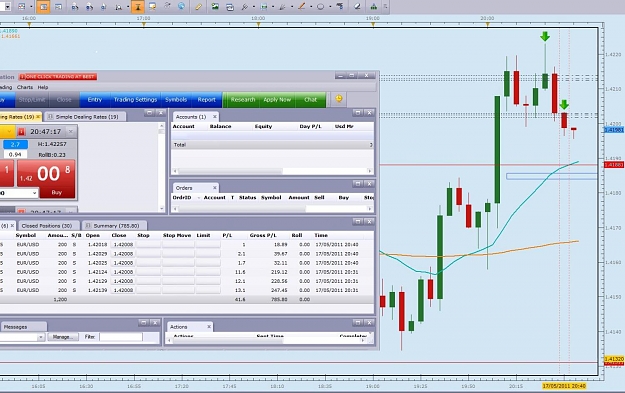Image resolution: width=625 pixels, height=393 pixels.
Task: Select the ellipse drawing tool in chart toolbar
Action: [x=320, y=6]
